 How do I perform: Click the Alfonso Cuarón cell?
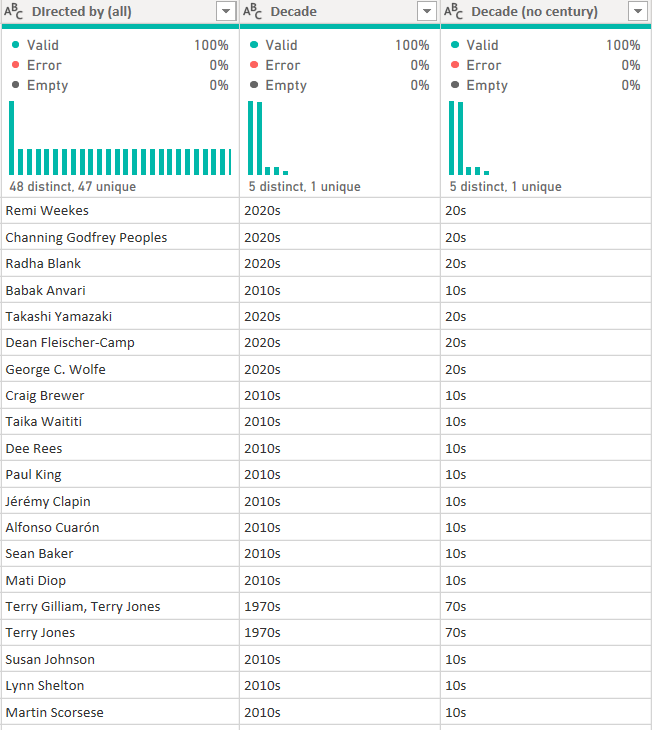point(52,527)
